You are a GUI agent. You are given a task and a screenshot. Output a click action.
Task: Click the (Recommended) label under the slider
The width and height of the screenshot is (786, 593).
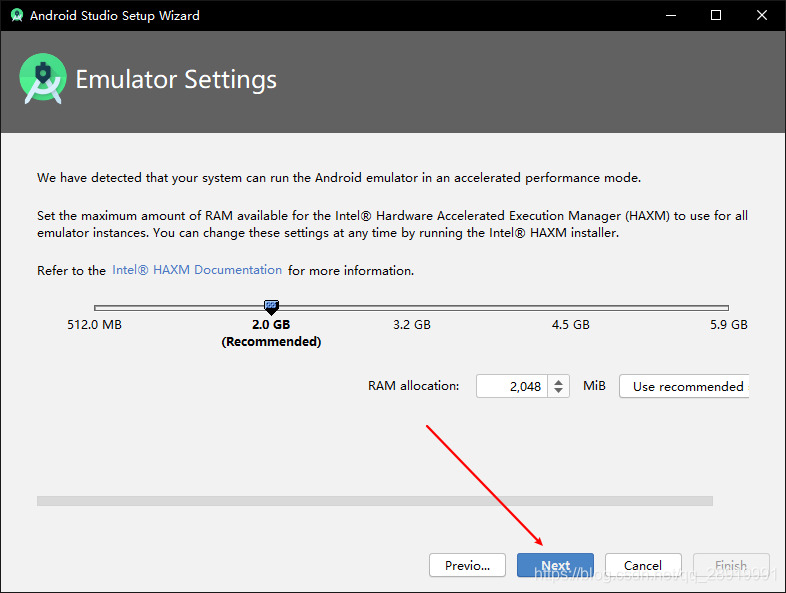point(271,342)
